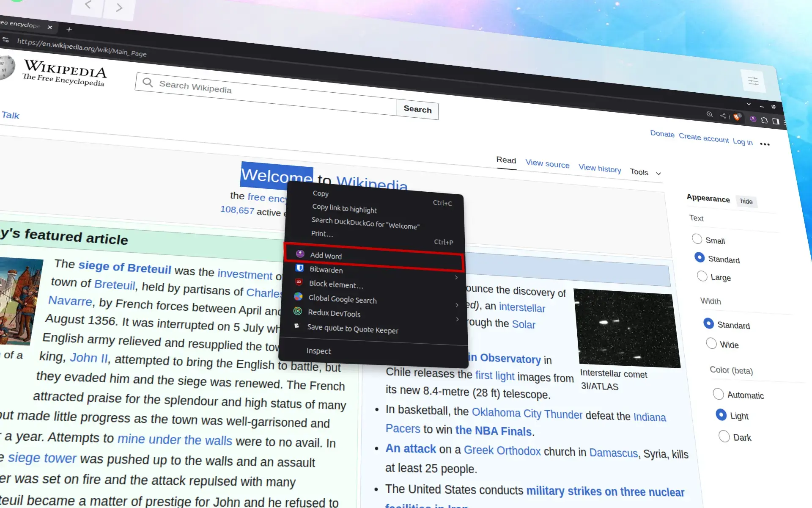Click the highlighted Welcome heading text
The image size is (812, 508).
click(x=277, y=175)
